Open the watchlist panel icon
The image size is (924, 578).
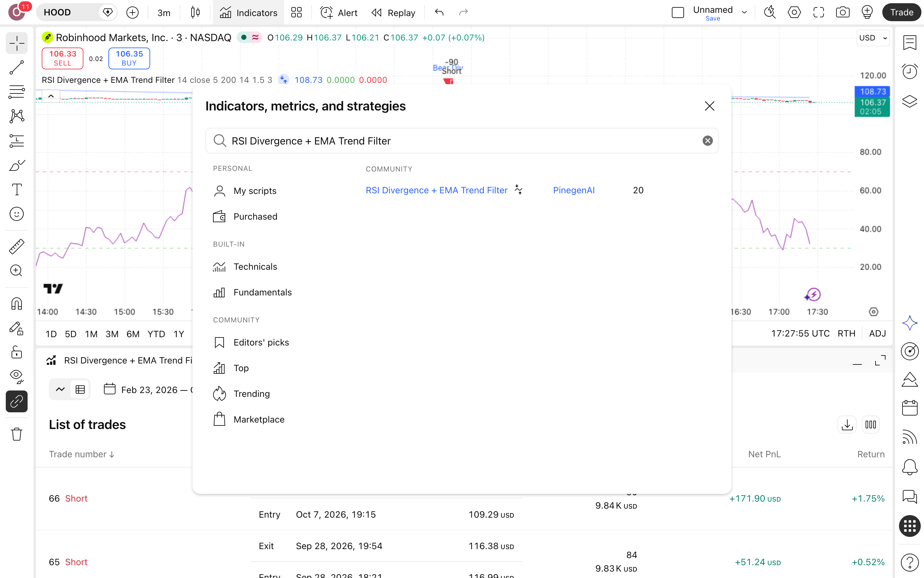[910, 43]
